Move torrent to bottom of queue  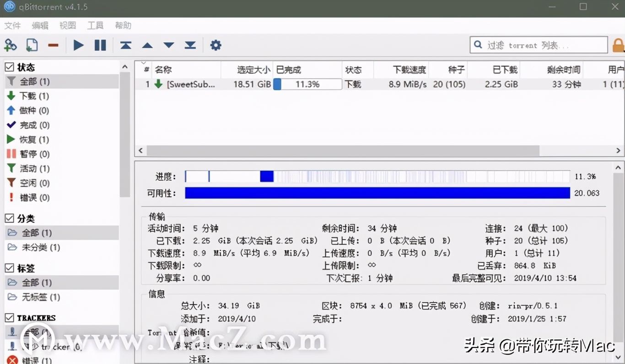coord(190,45)
